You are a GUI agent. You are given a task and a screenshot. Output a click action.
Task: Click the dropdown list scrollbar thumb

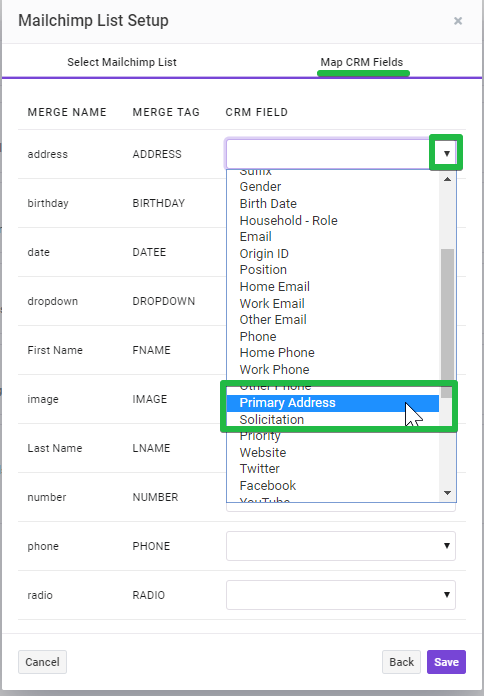tap(448, 323)
